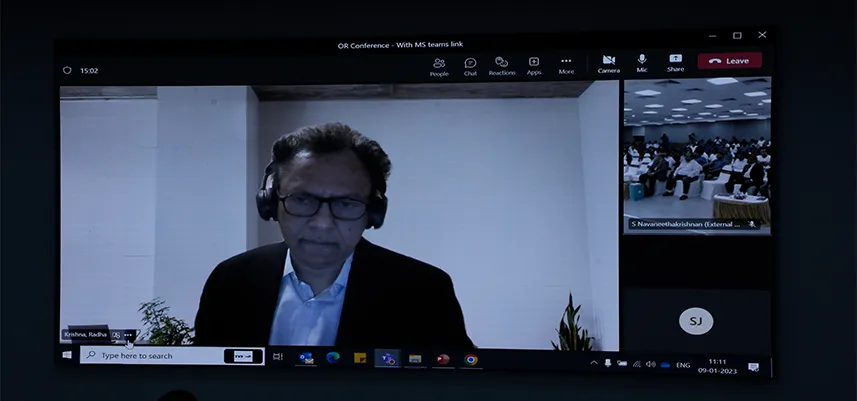The width and height of the screenshot is (857, 401).
Task: Open Sticky Notes from the taskbar
Action: tap(360, 358)
